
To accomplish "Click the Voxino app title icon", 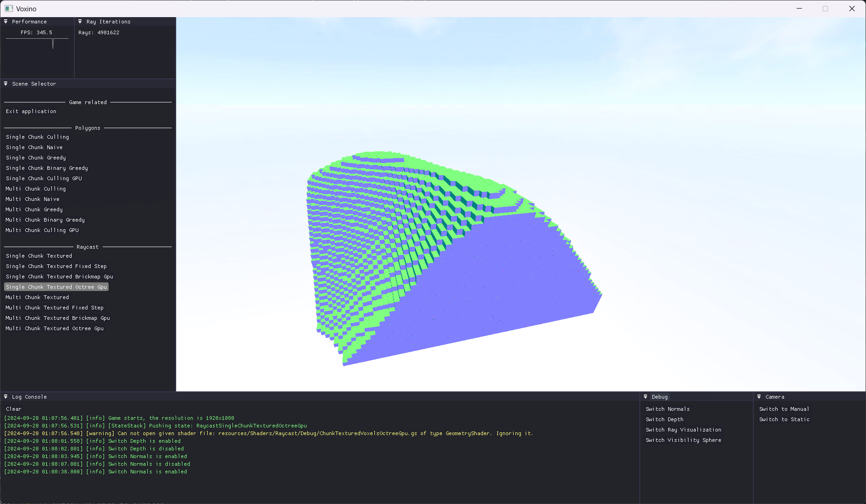I will [x=9, y=9].
